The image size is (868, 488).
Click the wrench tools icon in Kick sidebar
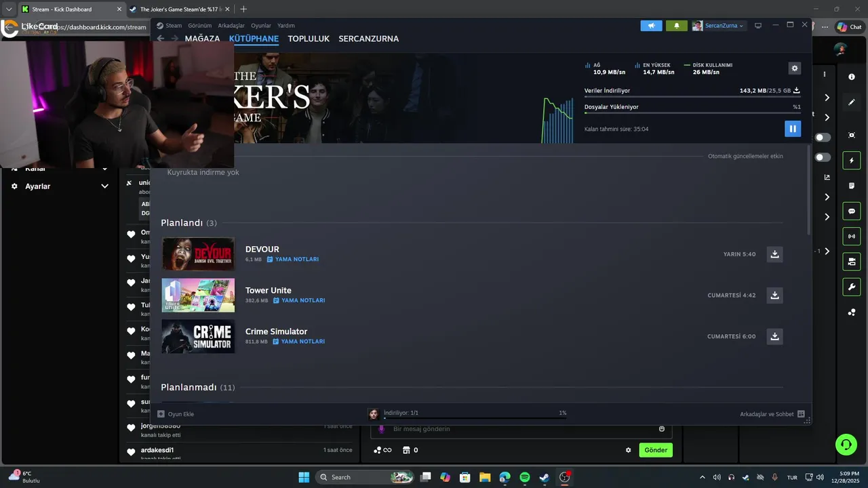(852, 287)
